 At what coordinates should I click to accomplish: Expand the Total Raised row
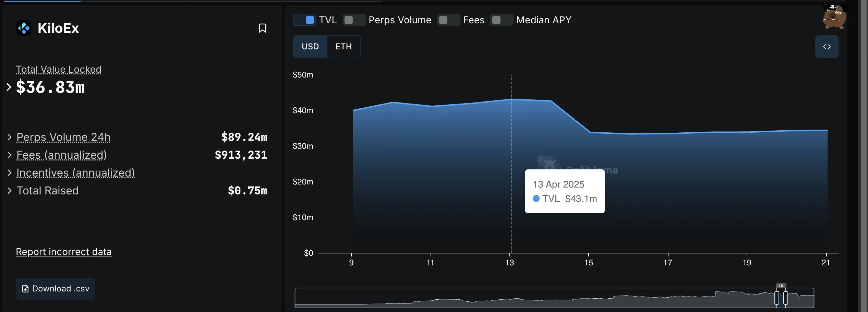[10, 191]
